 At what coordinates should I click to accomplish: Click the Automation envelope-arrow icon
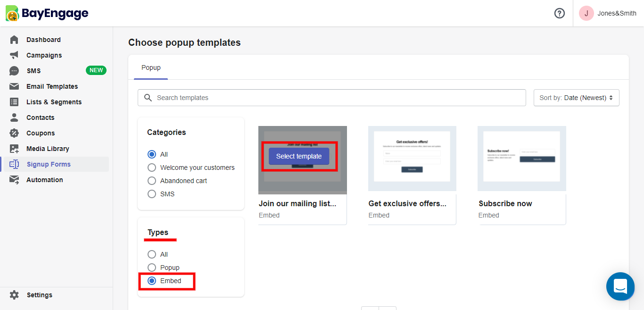click(14, 180)
